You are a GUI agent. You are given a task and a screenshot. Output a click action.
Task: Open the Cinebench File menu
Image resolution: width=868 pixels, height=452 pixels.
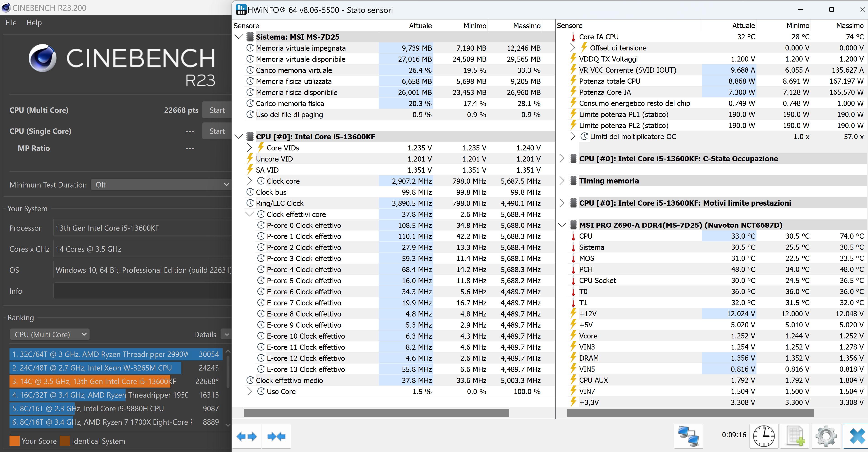point(11,23)
